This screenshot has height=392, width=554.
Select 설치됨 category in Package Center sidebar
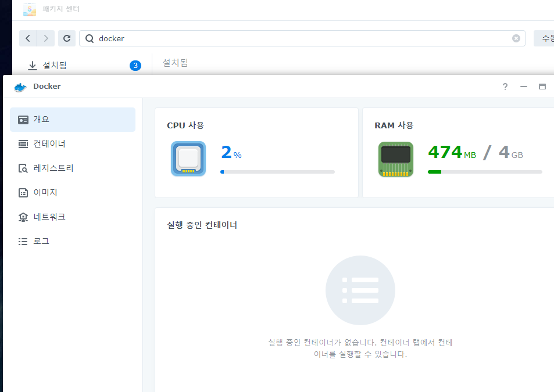pyautogui.click(x=82, y=66)
